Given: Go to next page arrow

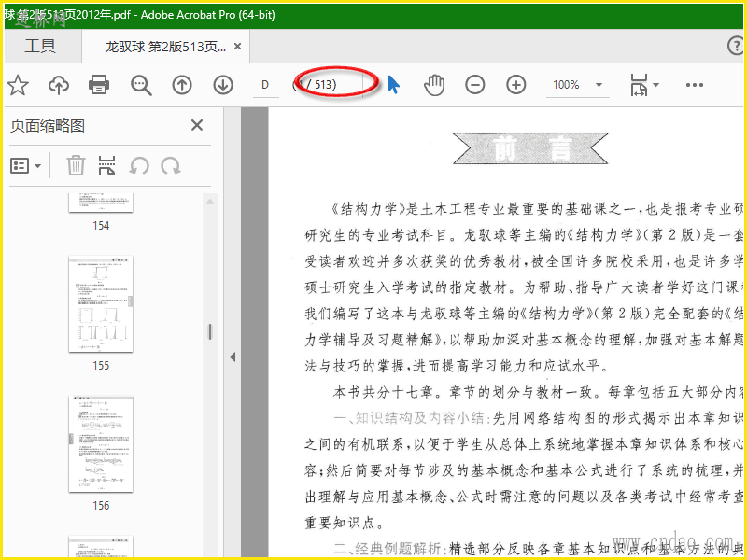Looking at the screenshot, I should click(223, 85).
